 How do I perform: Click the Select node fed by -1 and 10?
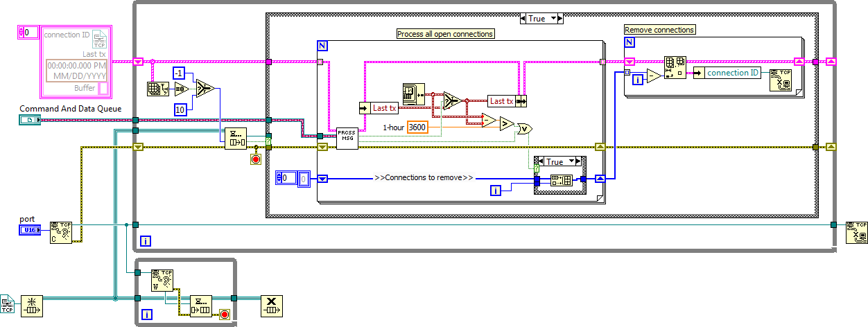click(x=205, y=88)
